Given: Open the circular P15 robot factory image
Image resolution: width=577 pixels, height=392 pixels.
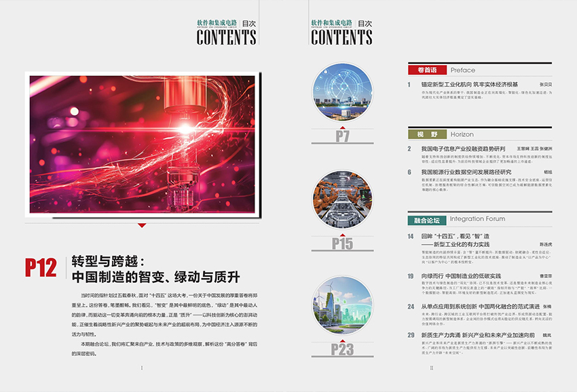Looking at the screenshot, I should [342, 200].
